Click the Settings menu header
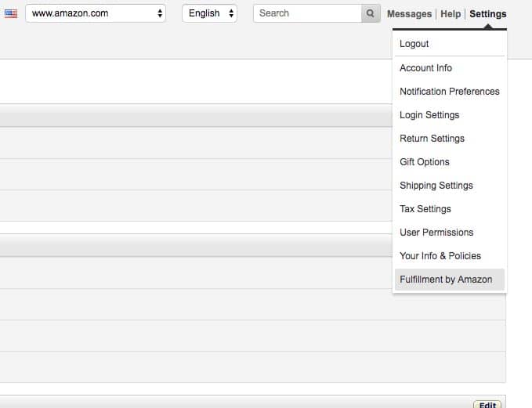The height and width of the screenshot is (408, 532). pos(488,14)
